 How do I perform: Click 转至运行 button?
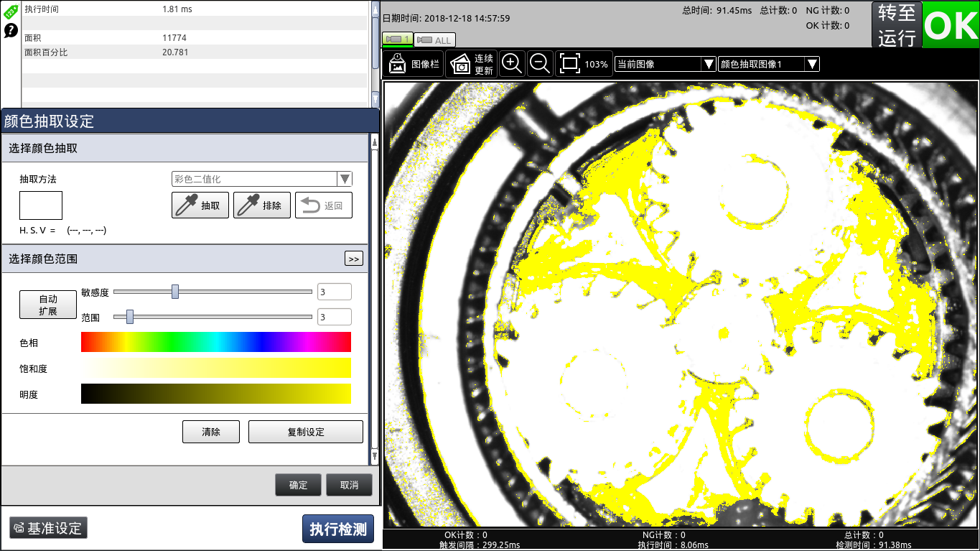[897, 24]
